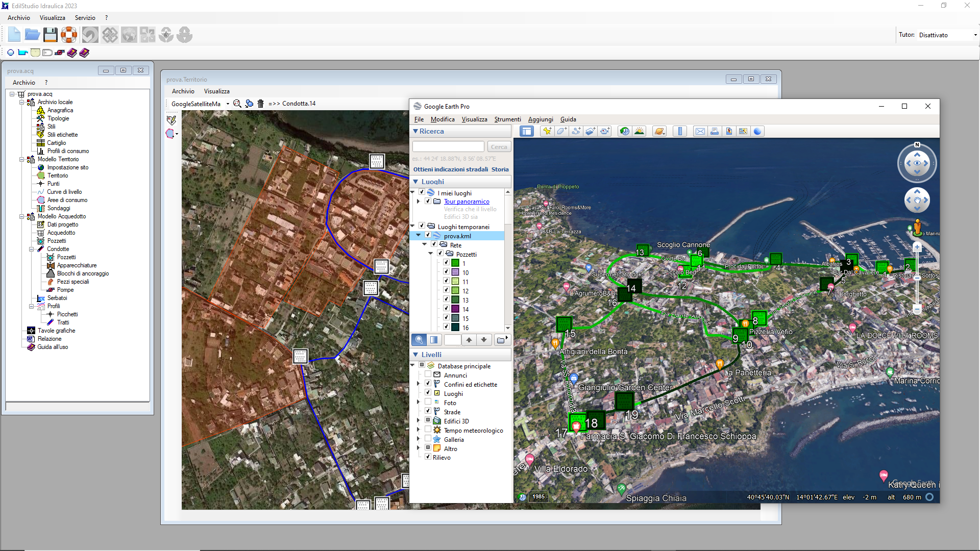Open a file using the folder icon
The image size is (980, 551).
click(x=32, y=35)
